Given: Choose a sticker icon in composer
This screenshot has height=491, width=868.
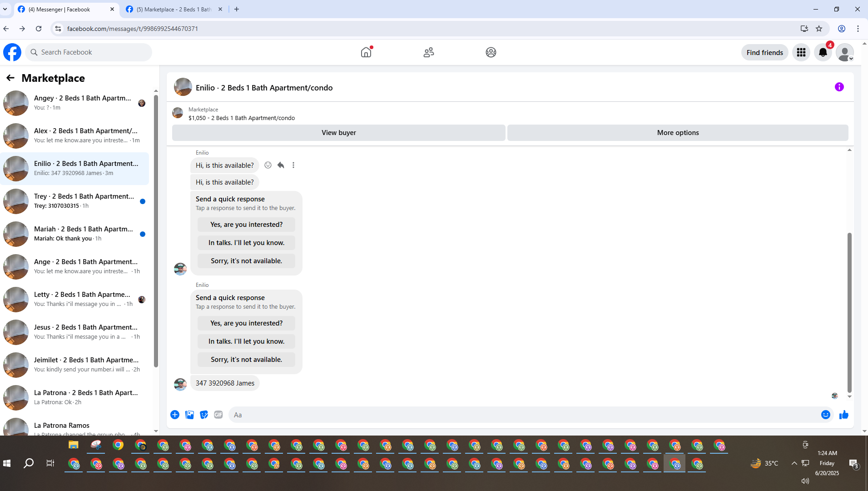Looking at the screenshot, I should pos(204,415).
